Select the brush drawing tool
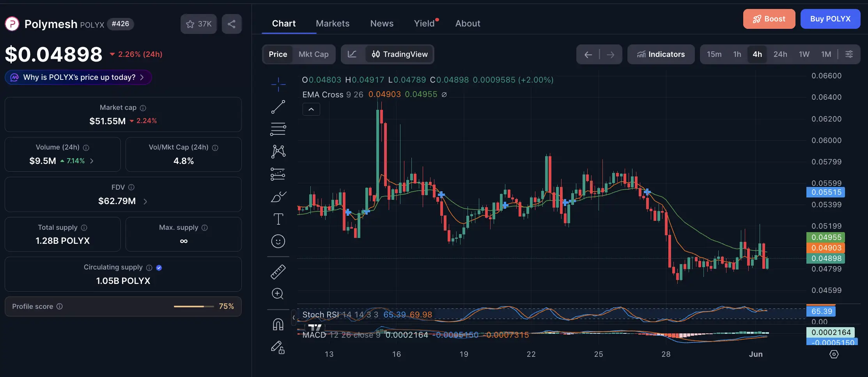Viewport: 868px width, 377px height. point(278,197)
